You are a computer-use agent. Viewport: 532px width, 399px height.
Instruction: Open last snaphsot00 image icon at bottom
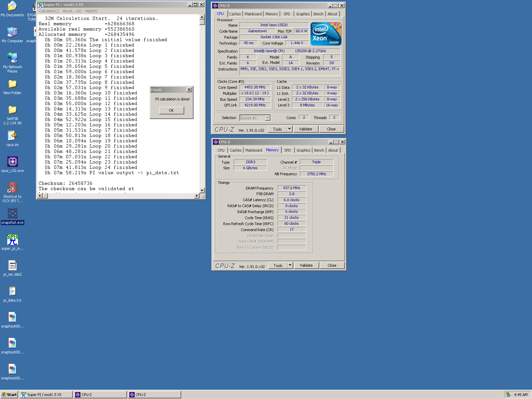[12, 372]
